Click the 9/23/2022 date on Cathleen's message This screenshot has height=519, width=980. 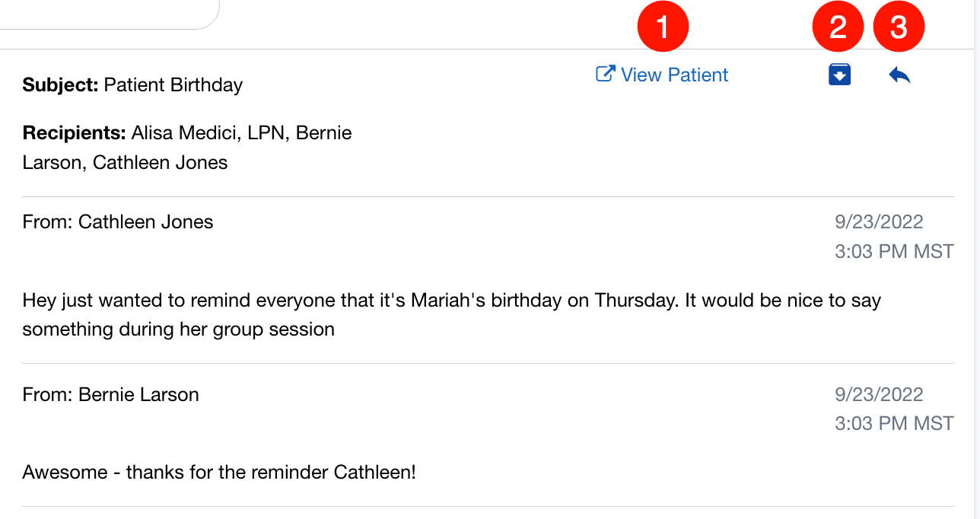[879, 221]
